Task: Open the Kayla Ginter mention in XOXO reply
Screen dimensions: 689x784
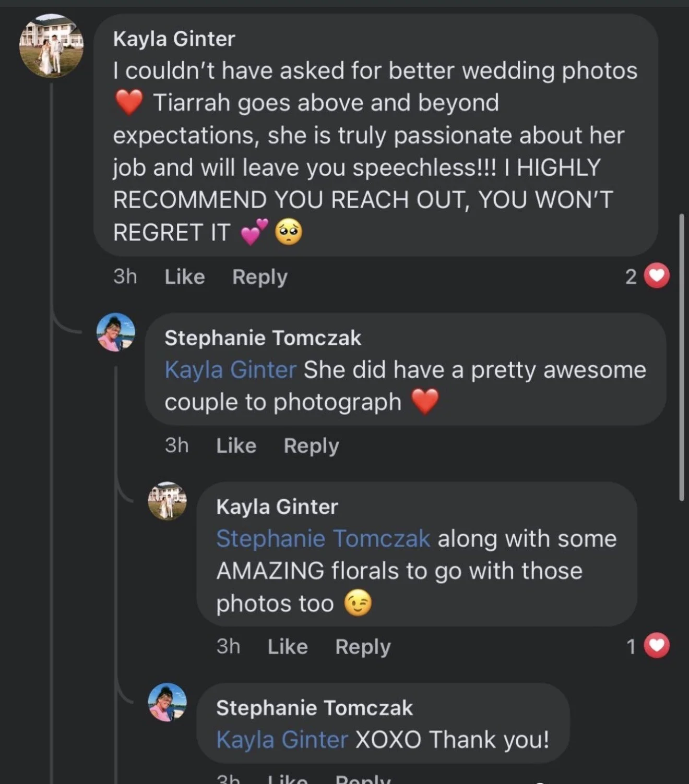Action: click(282, 740)
